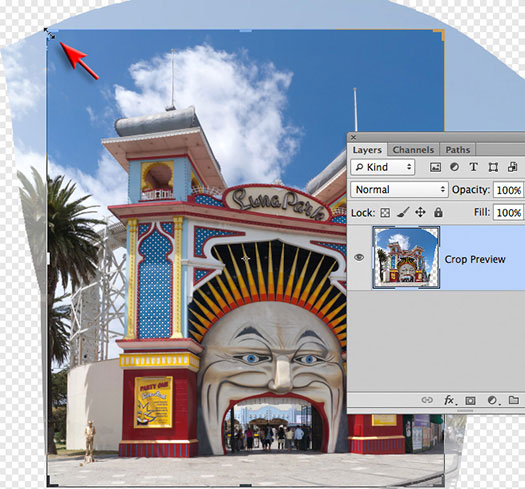Filter layers by shape layer icon
Screen dimensions: 525x489
[x=493, y=167]
